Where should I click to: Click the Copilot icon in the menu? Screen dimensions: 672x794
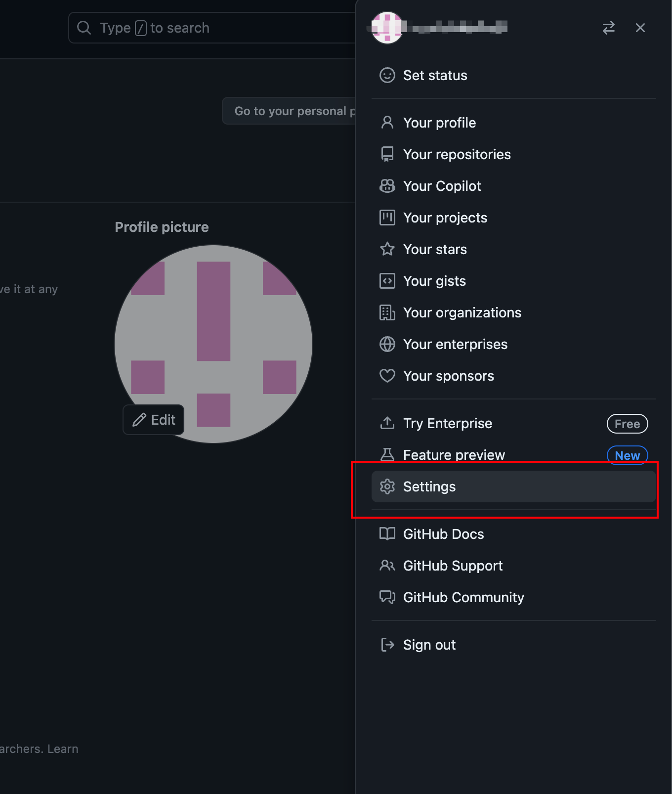[x=387, y=186]
